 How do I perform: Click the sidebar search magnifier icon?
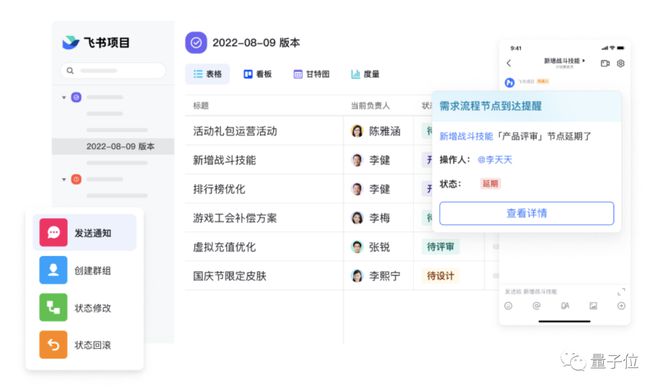click(70, 71)
